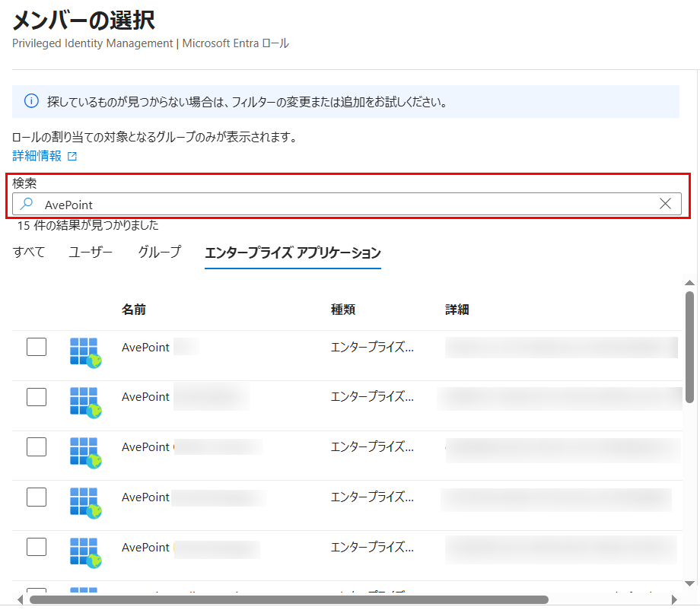Click the search field containing AvePoint
Image resolution: width=700 pixels, height=610 pixels.
coord(347,204)
